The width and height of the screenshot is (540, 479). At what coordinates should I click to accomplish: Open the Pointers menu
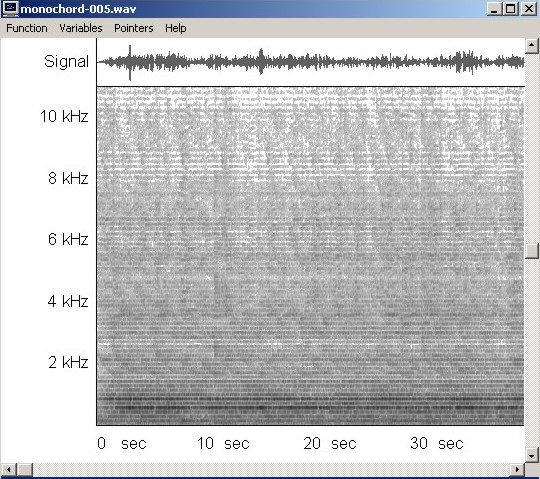coord(134,28)
